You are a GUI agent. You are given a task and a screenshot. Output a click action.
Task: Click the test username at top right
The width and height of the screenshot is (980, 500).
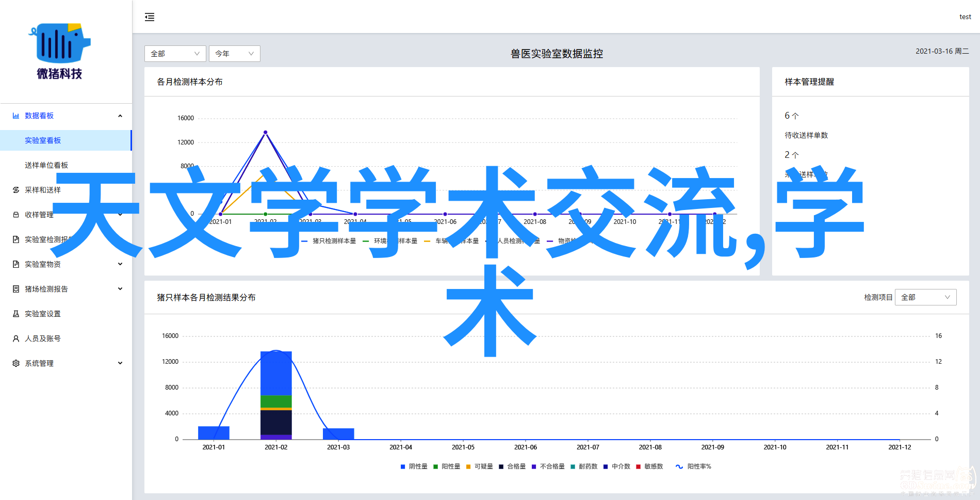click(965, 17)
